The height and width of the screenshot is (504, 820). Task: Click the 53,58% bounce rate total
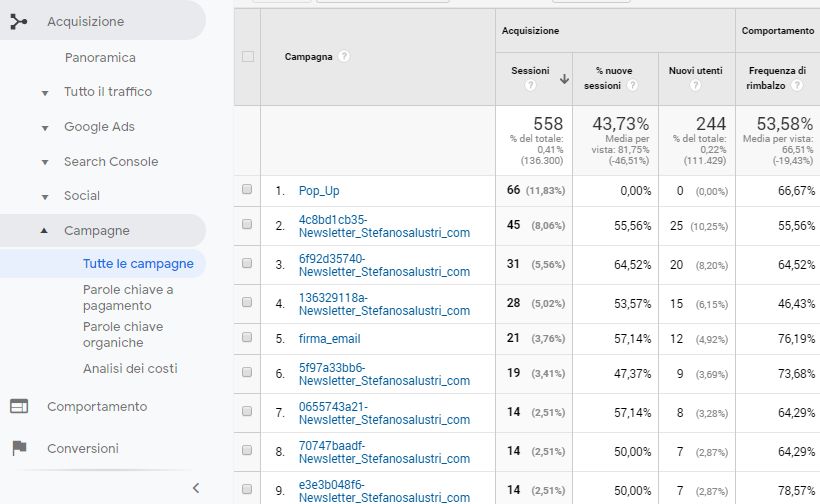pos(785,124)
